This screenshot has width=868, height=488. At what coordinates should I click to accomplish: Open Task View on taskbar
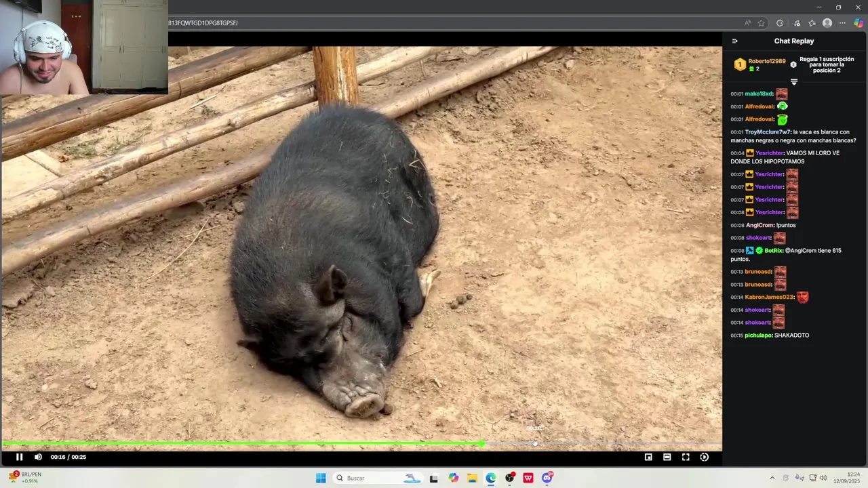434,478
